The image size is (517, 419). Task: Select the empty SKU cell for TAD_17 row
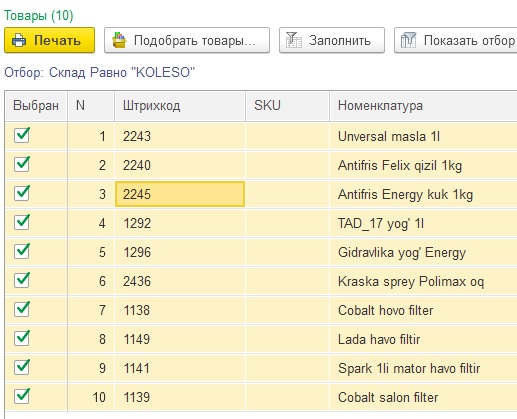click(x=287, y=223)
